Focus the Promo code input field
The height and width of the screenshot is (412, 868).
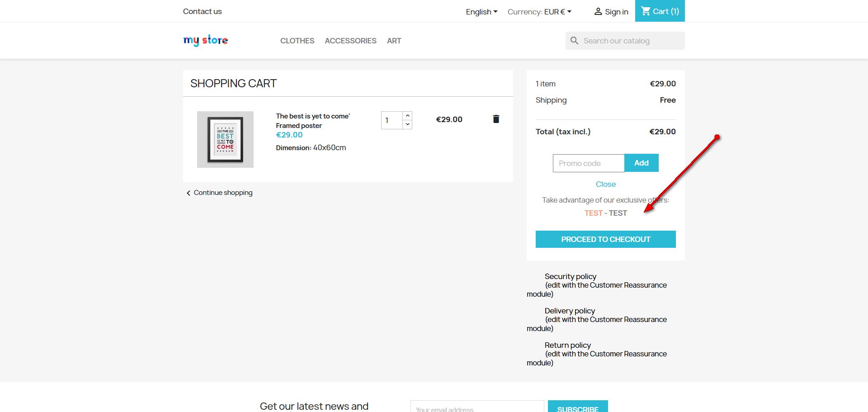tap(588, 163)
